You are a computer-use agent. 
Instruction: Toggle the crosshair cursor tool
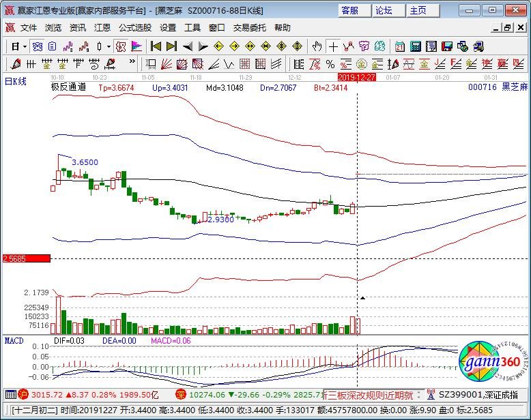[x=333, y=46]
